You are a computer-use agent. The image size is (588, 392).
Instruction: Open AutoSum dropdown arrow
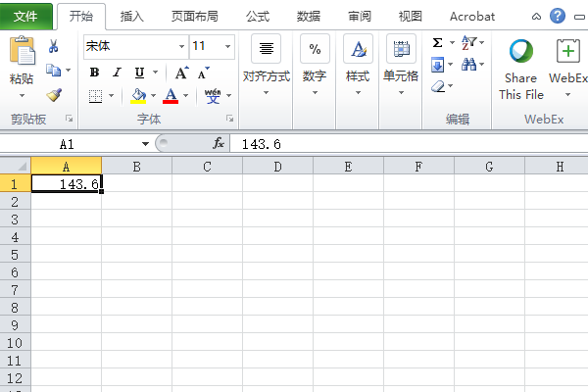(x=452, y=42)
